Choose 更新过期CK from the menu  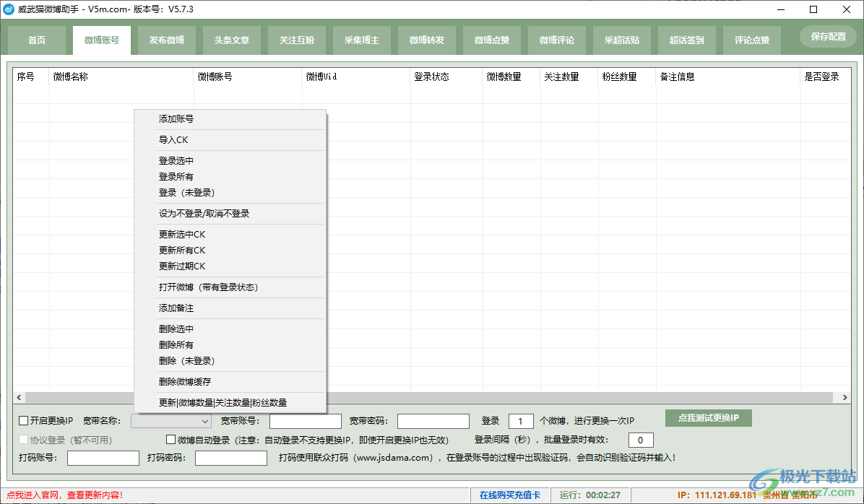pos(230,266)
